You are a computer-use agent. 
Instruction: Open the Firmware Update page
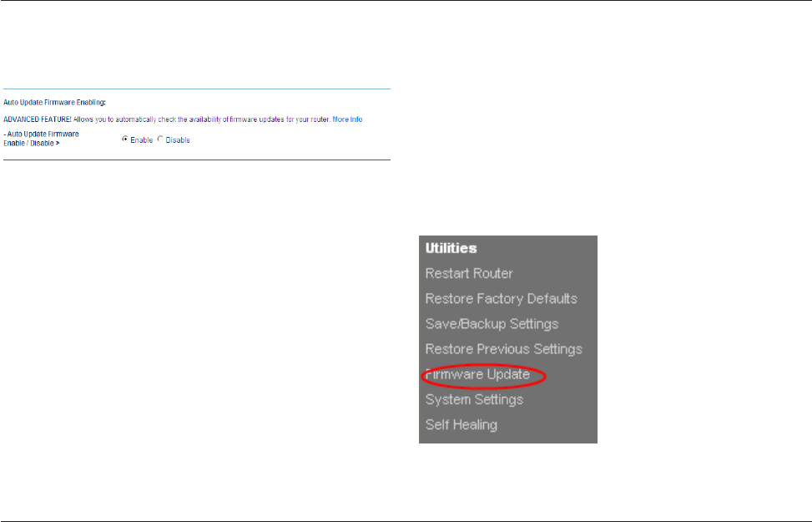point(477,374)
